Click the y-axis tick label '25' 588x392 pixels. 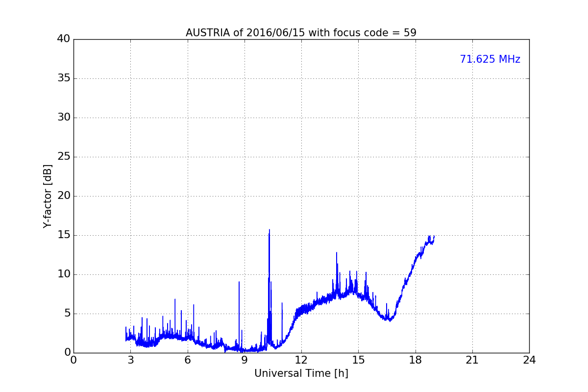64,157
